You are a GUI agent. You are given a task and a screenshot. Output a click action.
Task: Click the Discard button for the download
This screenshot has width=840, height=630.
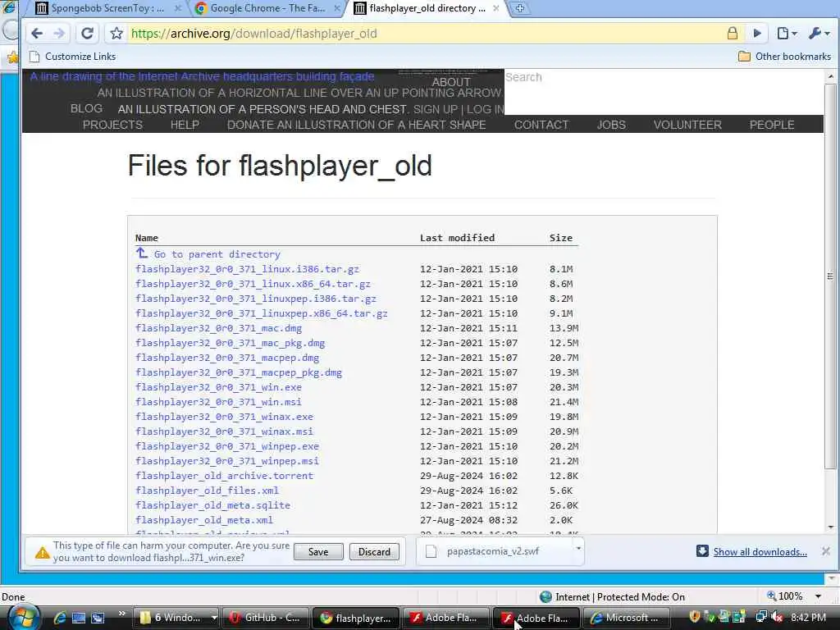[374, 552]
